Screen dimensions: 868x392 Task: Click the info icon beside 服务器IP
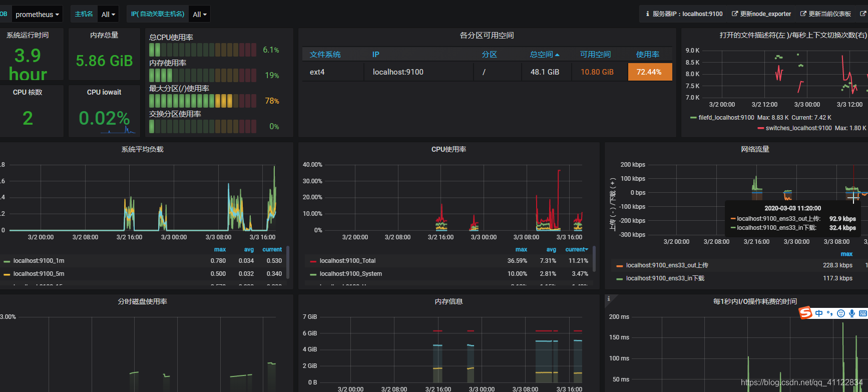647,14
